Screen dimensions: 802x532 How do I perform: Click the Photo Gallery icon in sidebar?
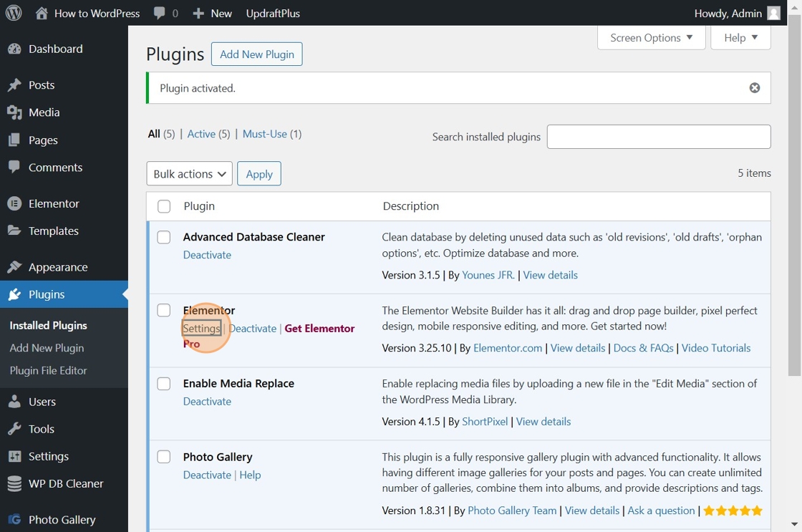pos(14,520)
